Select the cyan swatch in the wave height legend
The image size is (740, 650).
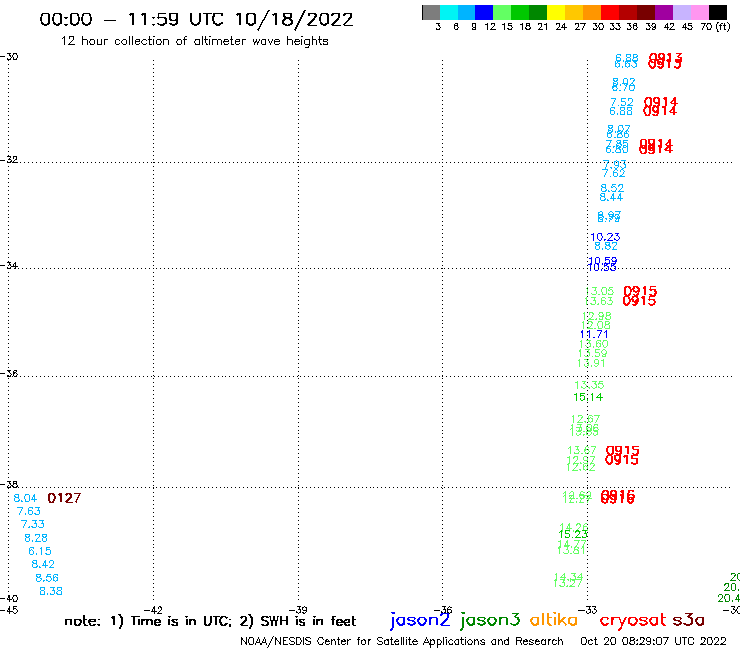449,12
